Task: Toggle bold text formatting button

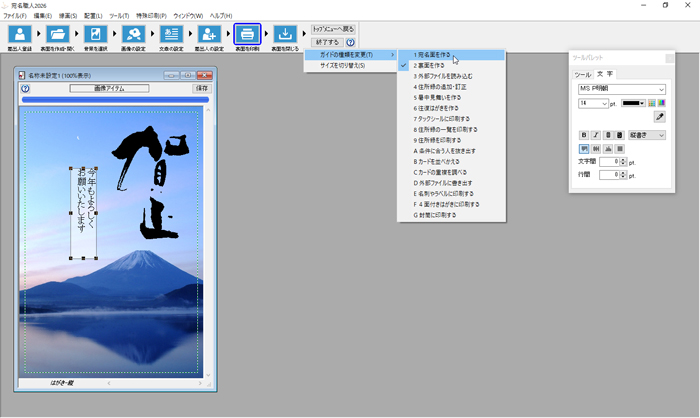Action: pos(584,135)
